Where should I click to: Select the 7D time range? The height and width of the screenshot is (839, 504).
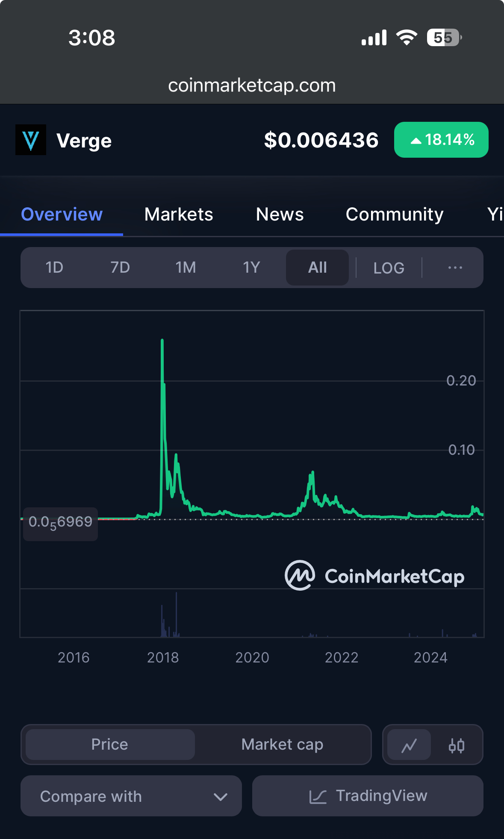[x=120, y=268]
